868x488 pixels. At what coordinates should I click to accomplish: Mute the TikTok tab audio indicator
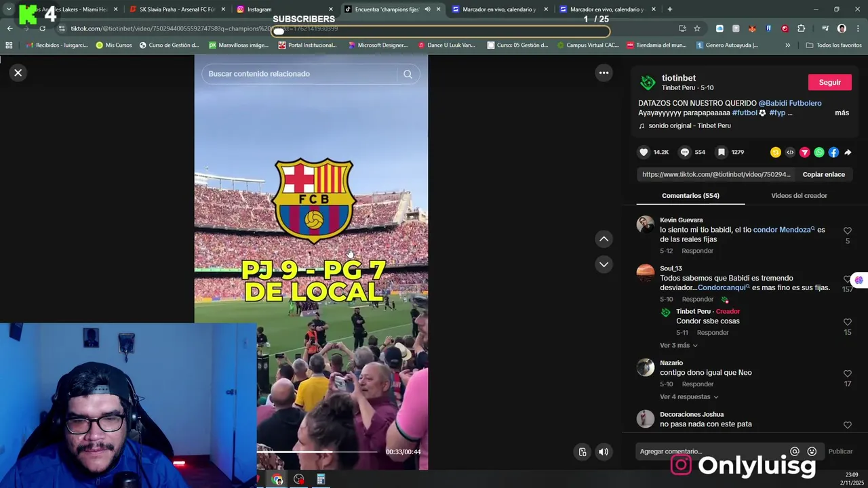tap(427, 9)
